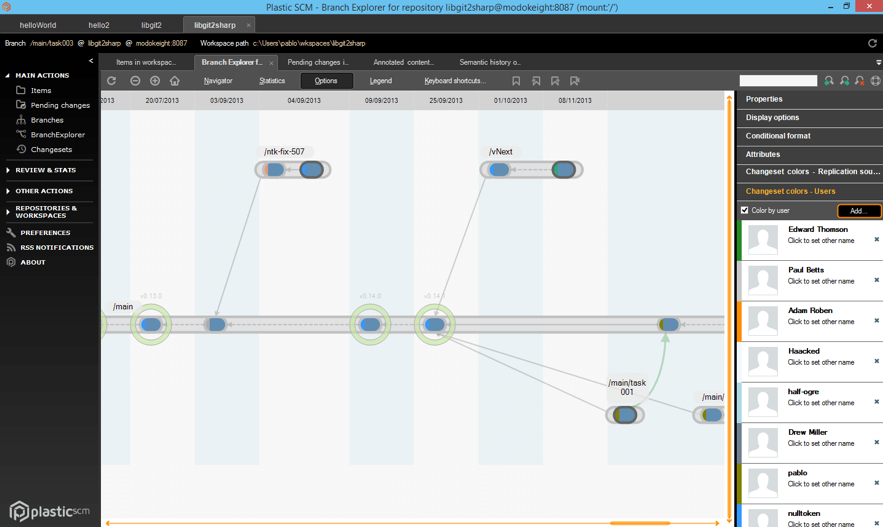Open BranchExplorer in the sidebar
883x527 pixels.
51,135
